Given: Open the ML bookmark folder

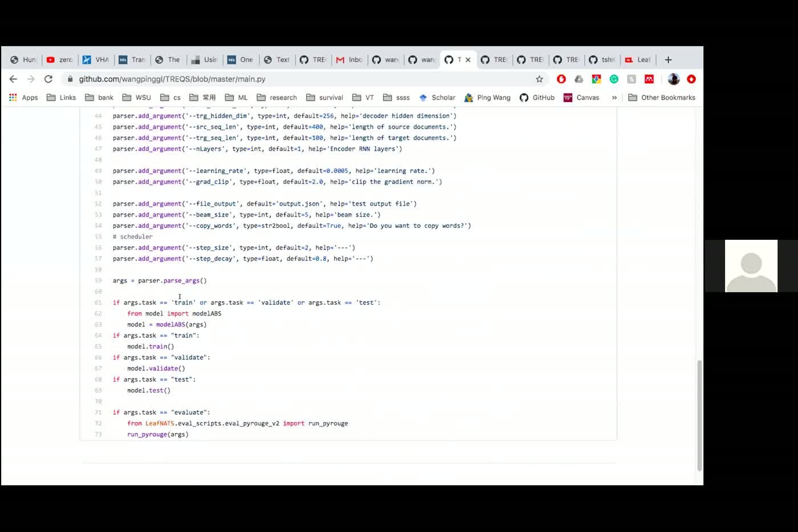Looking at the screenshot, I should (237, 97).
